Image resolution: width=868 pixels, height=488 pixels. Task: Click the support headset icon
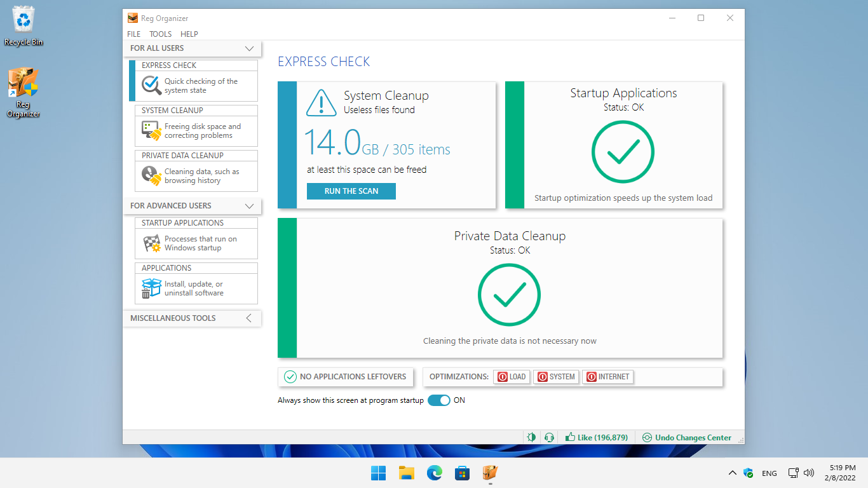549,437
